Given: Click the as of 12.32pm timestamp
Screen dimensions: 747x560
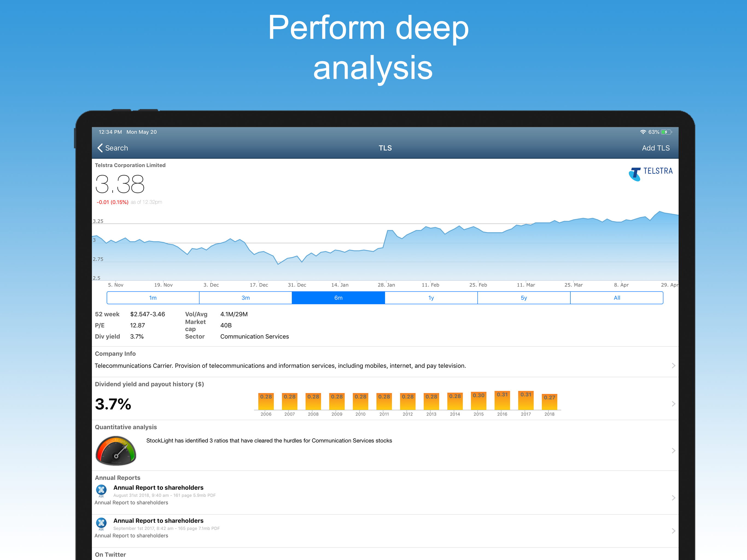Looking at the screenshot, I should (146, 202).
